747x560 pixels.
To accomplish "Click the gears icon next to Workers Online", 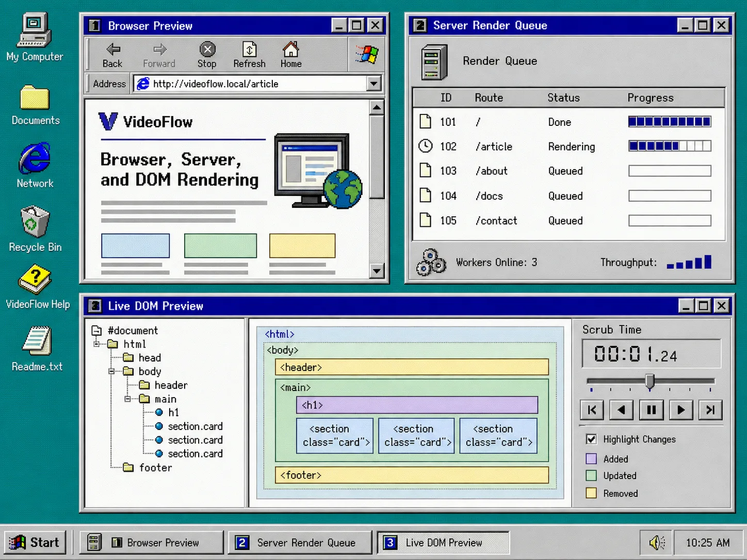I will click(x=431, y=262).
